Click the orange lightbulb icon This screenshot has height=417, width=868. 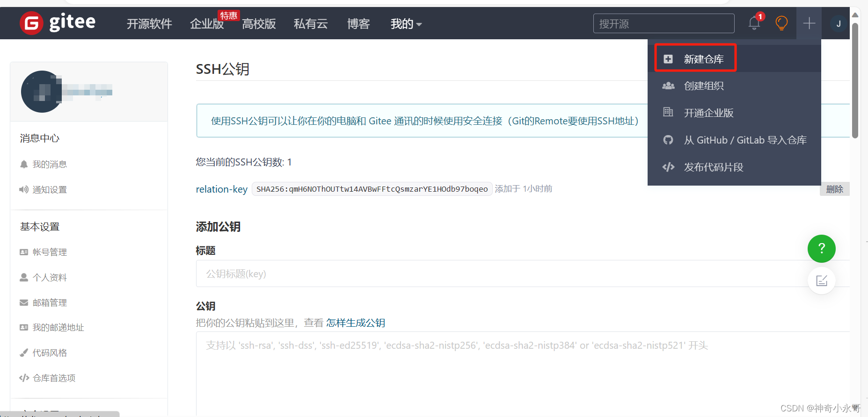(x=781, y=23)
